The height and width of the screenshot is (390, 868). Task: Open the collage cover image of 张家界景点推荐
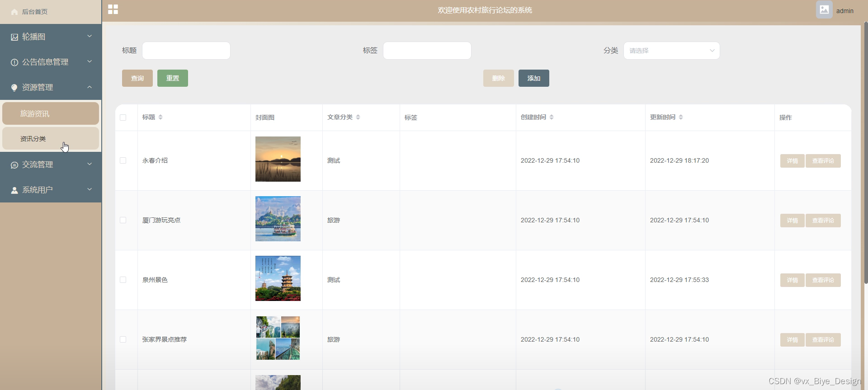pyautogui.click(x=278, y=338)
